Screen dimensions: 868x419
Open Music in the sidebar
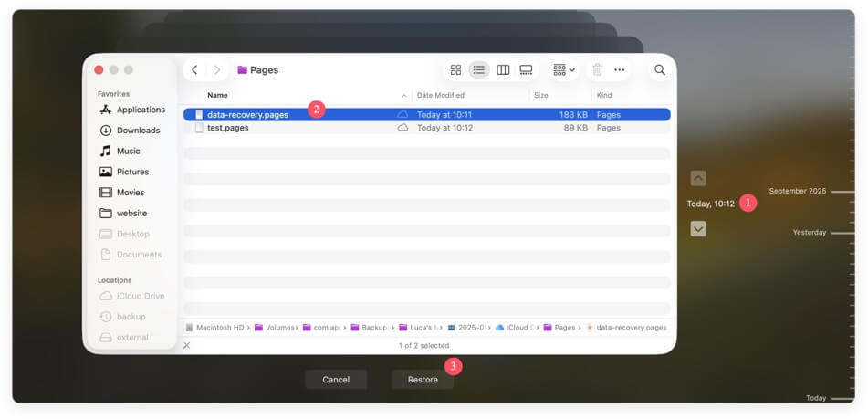(120, 152)
